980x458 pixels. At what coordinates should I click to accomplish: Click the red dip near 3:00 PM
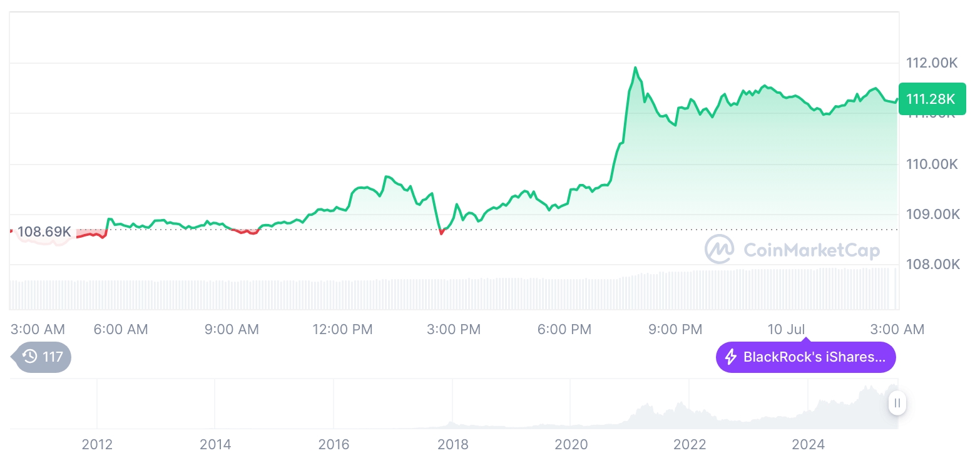[x=441, y=233]
